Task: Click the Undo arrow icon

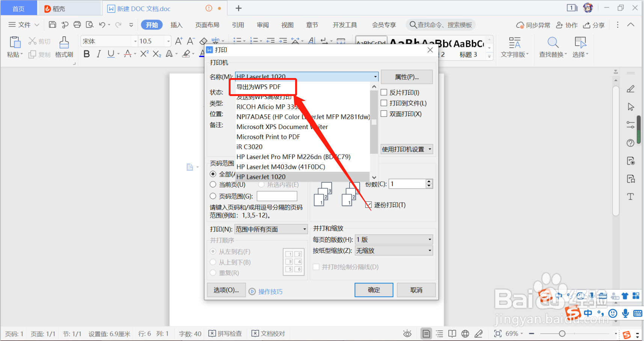Action: [102, 25]
